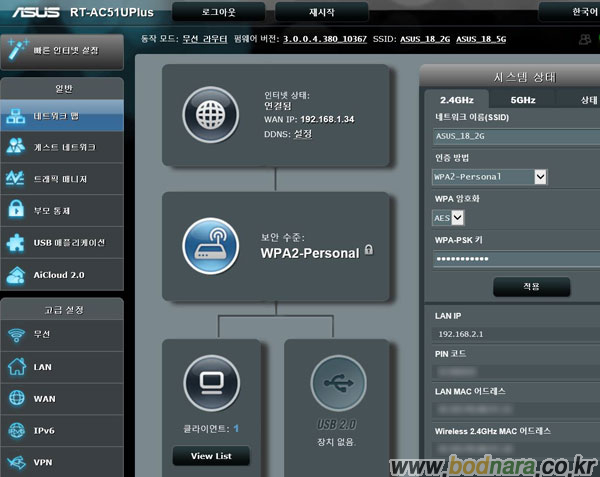Click the Wireless wifi icon in sidebar

coord(16,335)
